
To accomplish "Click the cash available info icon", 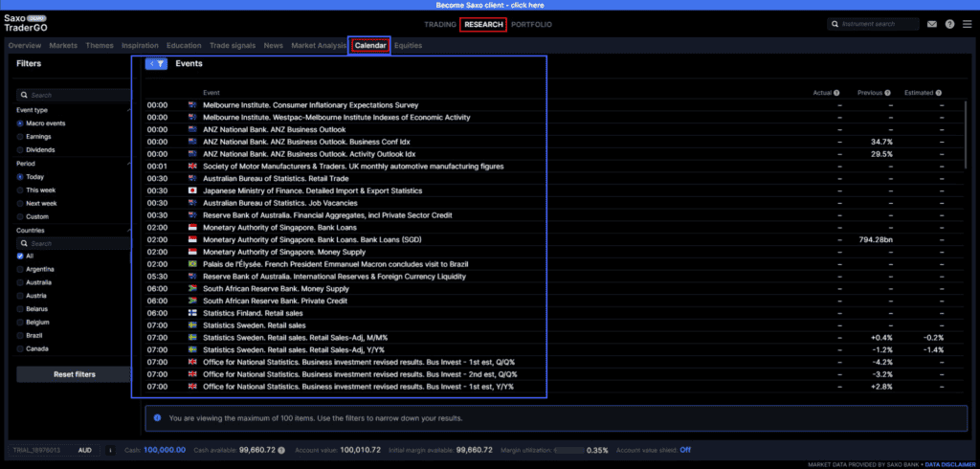I will click(281, 450).
